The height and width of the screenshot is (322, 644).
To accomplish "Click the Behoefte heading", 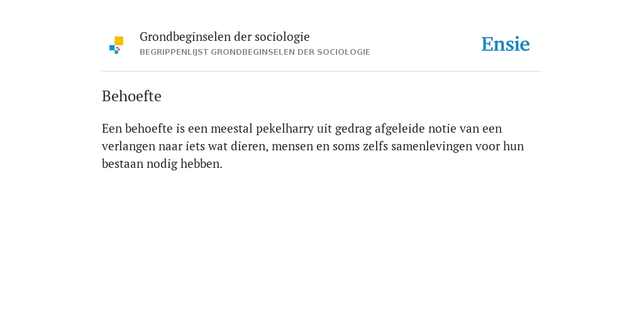I will [131, 96].
